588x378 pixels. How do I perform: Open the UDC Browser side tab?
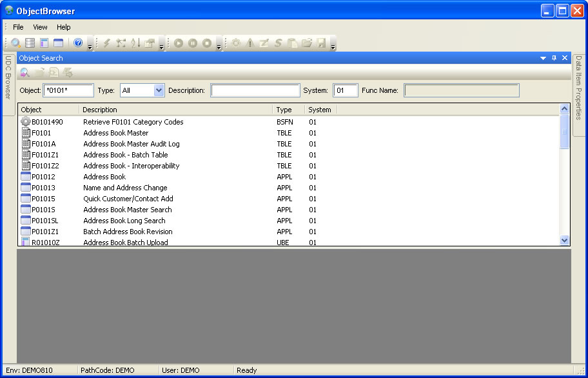[x=8, y=77]
